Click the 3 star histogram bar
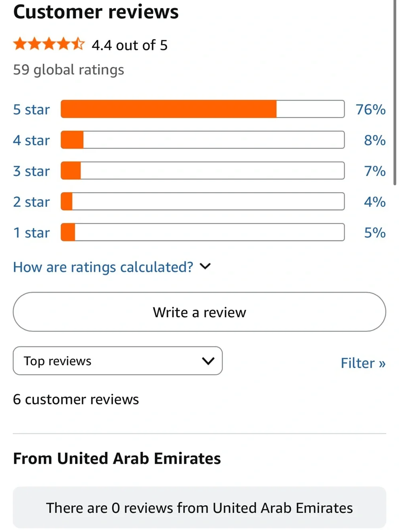 (203, 170)
